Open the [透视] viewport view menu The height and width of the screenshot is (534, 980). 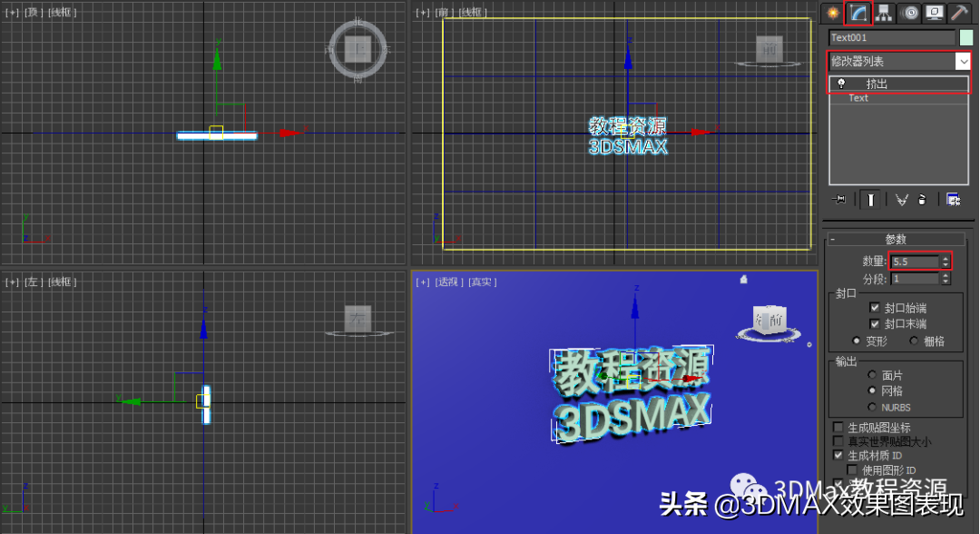pyautogui.click(x=449, y=282)
